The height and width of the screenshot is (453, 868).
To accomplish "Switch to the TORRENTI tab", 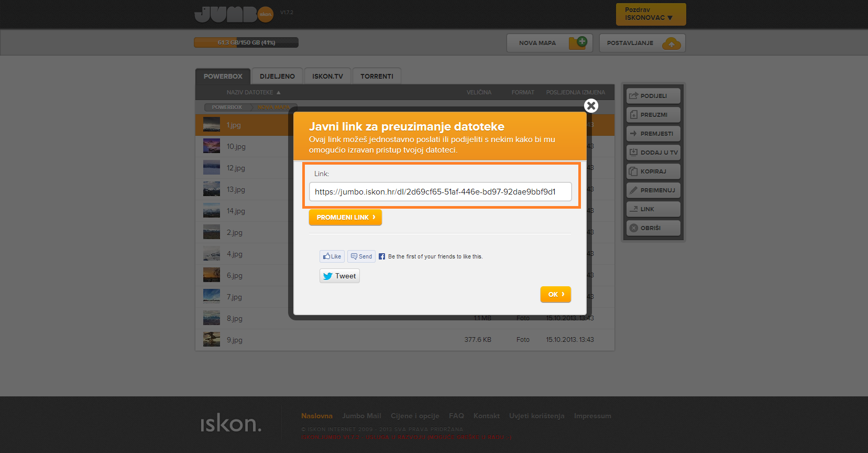I will point(377,76).
